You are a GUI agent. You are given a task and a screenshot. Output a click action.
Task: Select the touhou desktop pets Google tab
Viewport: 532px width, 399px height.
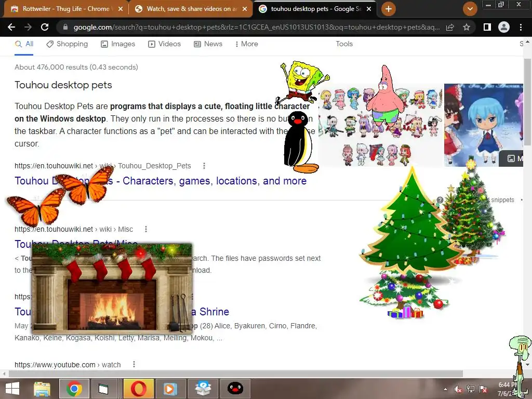coord(315,9)
